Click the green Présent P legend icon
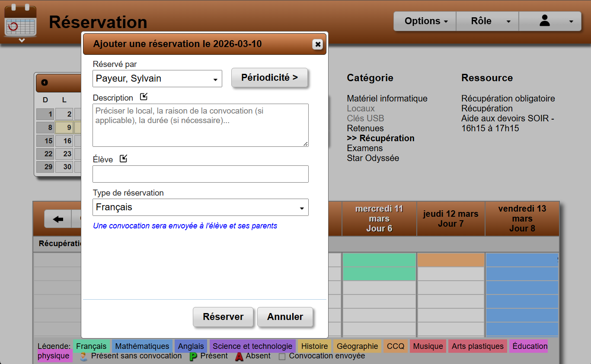Screen dimensions: 591x364 [193, 357]
